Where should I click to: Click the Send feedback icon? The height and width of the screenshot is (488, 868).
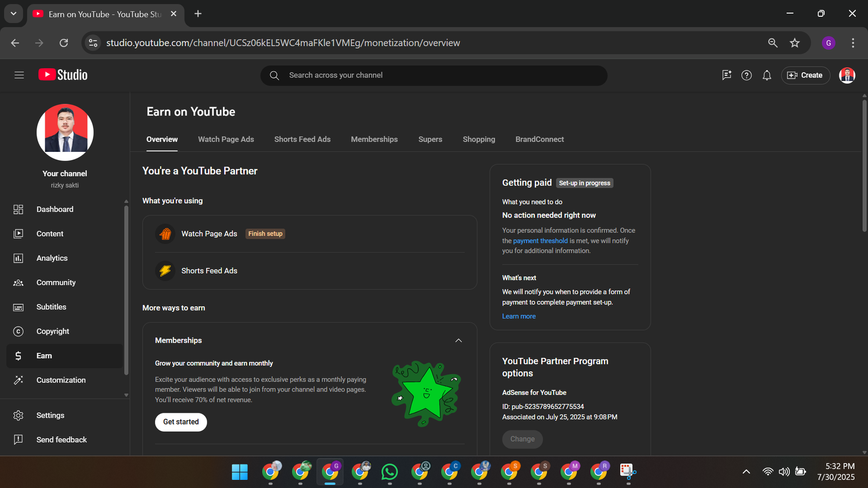[x=18, y=440]
